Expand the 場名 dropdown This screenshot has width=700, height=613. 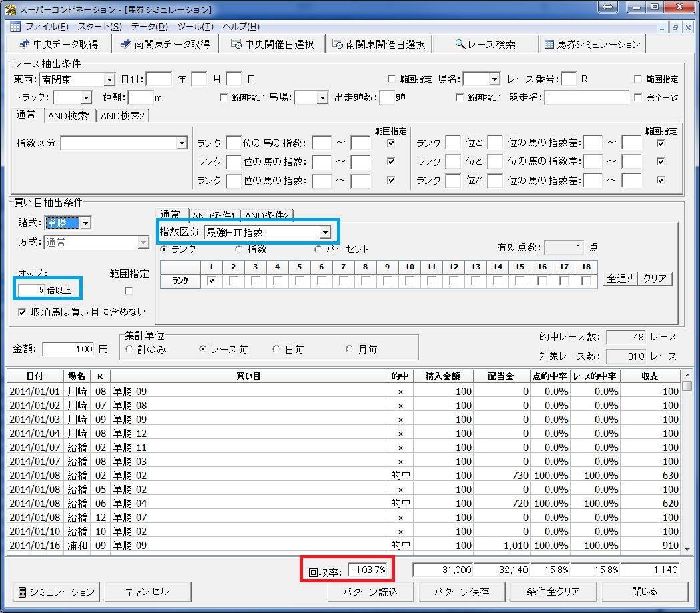pyautogui.click(x=494, y=80)
